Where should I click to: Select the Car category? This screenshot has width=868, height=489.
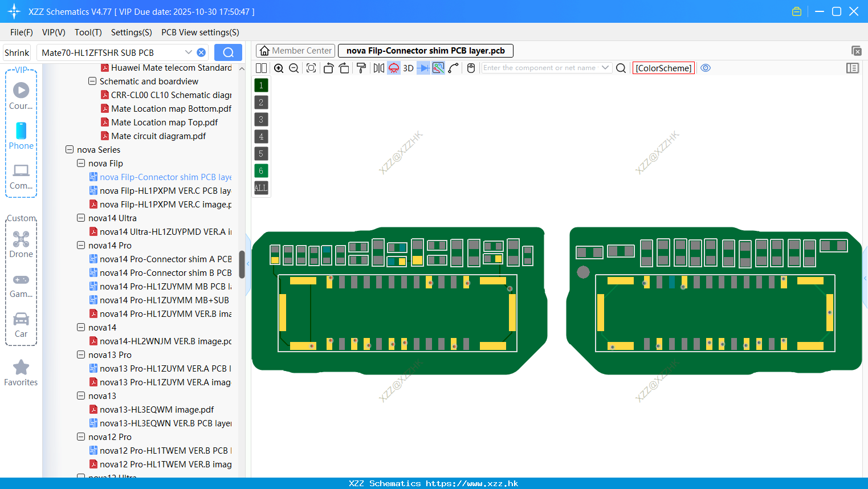click(21, 325)
